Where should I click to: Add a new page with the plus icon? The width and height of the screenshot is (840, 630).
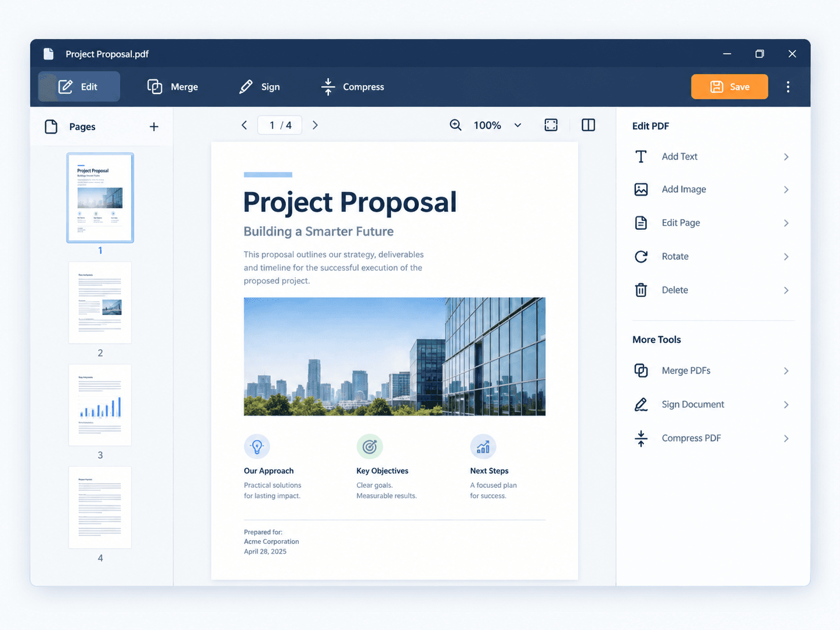[154, 126]
